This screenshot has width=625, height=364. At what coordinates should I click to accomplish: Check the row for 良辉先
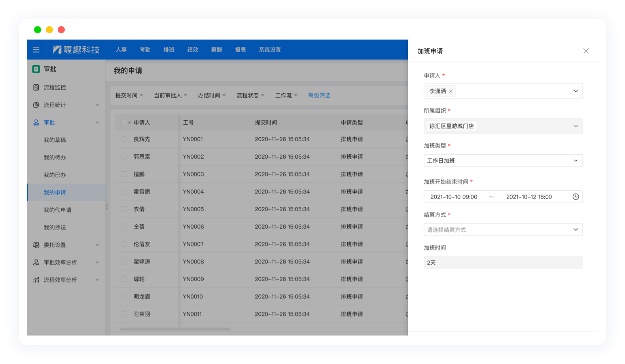pyautogui.click(x=124, y=139)
